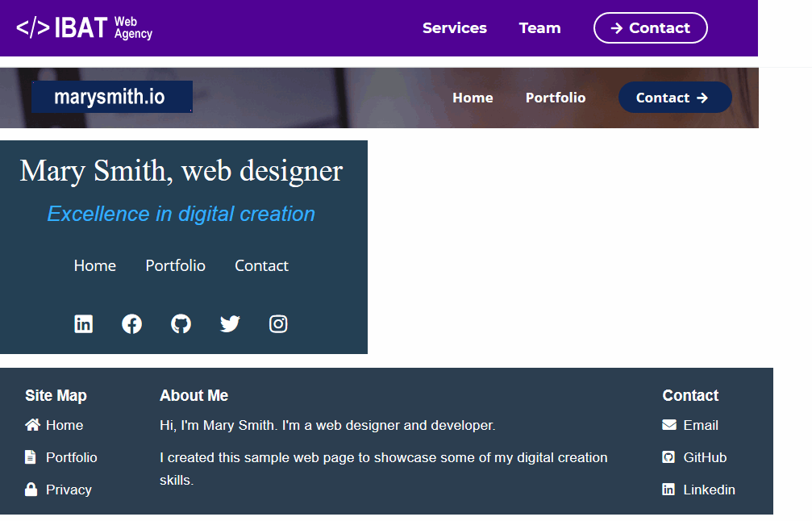Select Home in the marysmith.io navbar
This screenshot has width=812, height=521.
pyautogui.click(x=473, y=98)
